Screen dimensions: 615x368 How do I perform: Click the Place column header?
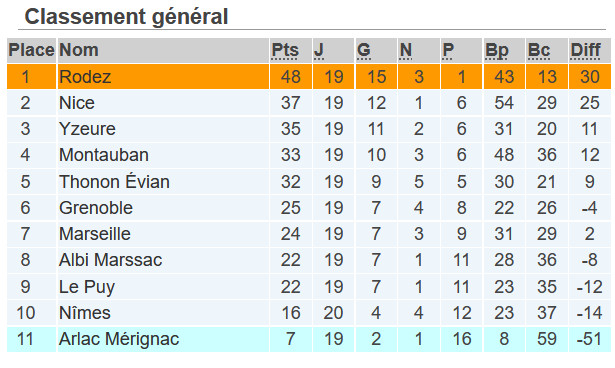click(x=31, y=50)
